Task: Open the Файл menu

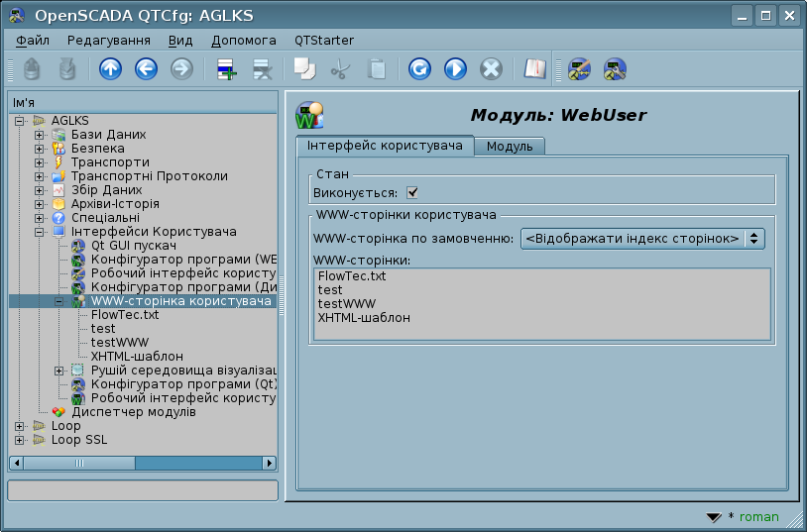Action: (x=33, y=40)
